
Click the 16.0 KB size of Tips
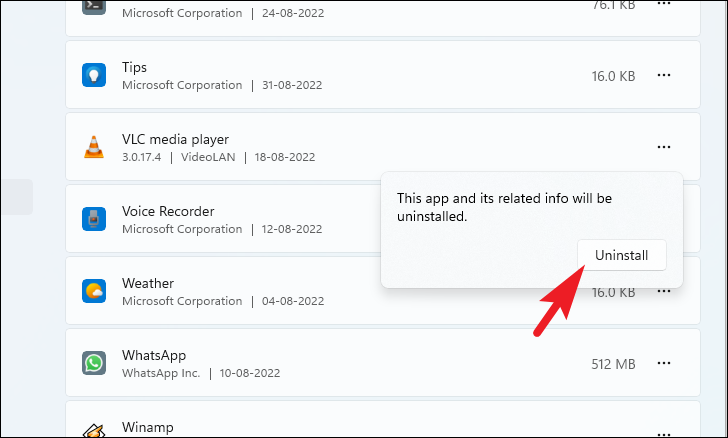[613, 76]
